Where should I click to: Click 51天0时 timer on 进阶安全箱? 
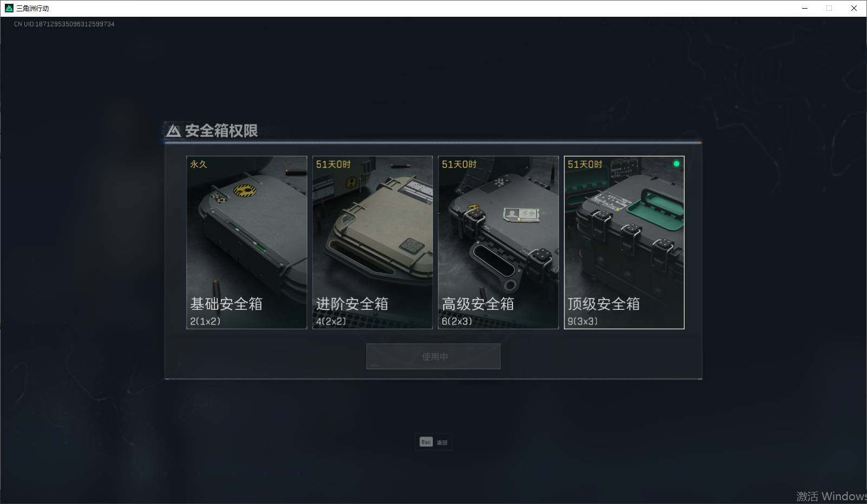point(333,164)
